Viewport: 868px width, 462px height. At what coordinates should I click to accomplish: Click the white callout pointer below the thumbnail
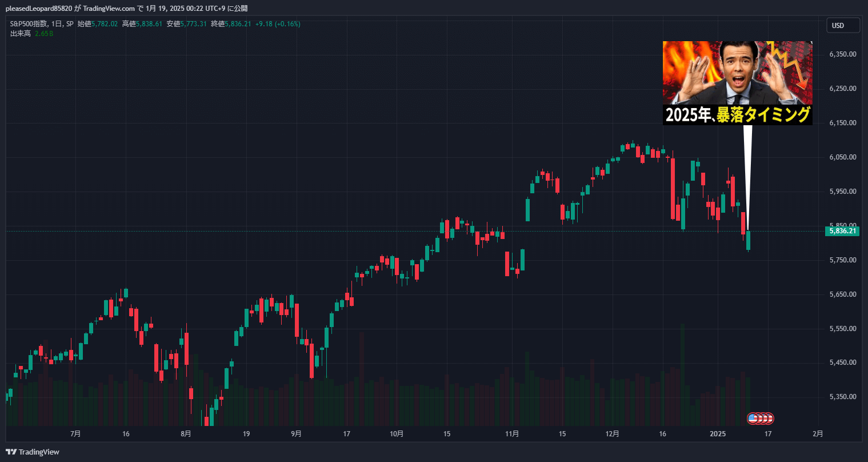tap(747, 172)
